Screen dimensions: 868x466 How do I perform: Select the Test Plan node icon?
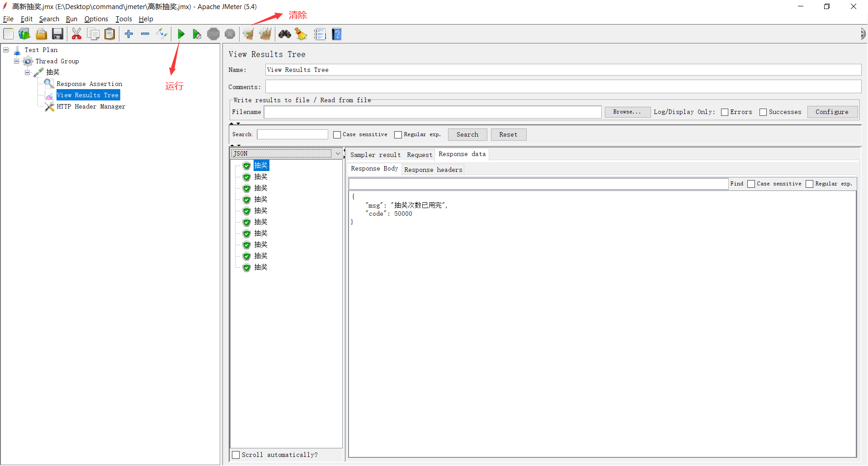(17, 50)
